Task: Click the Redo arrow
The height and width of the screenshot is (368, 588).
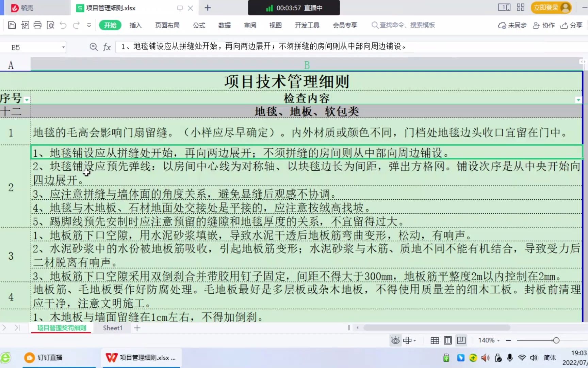Action: pos(76,25)
